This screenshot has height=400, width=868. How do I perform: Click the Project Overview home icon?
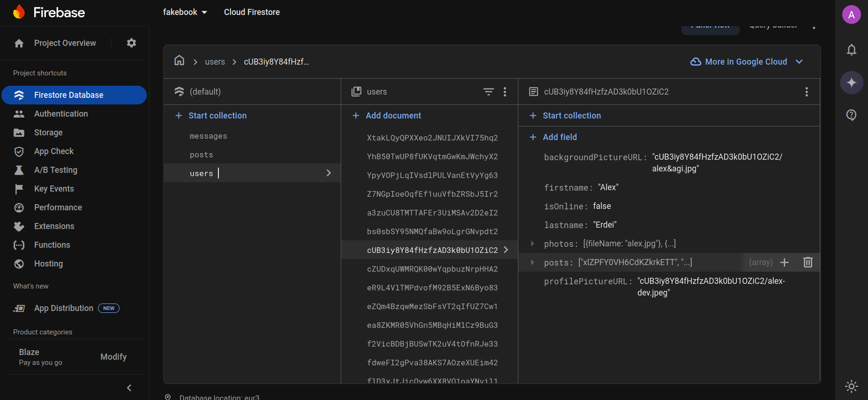click(x=19, y=43)
